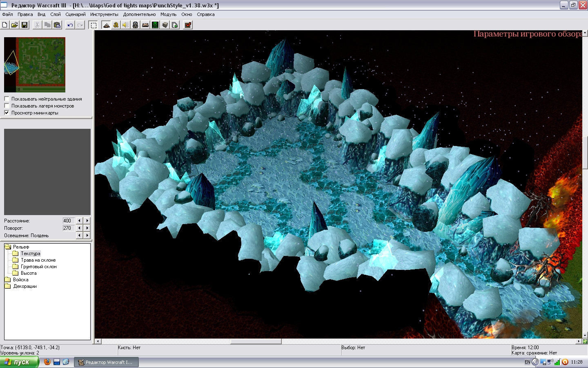
Task: Click the minimap thumbnail in the left panel
Action: (35, 65)
